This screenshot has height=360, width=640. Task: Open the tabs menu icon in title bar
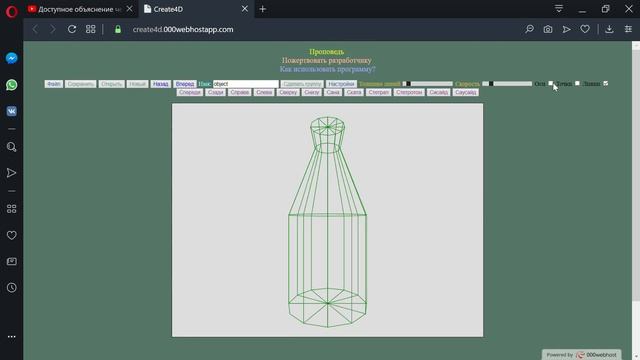tap(559, 9)
